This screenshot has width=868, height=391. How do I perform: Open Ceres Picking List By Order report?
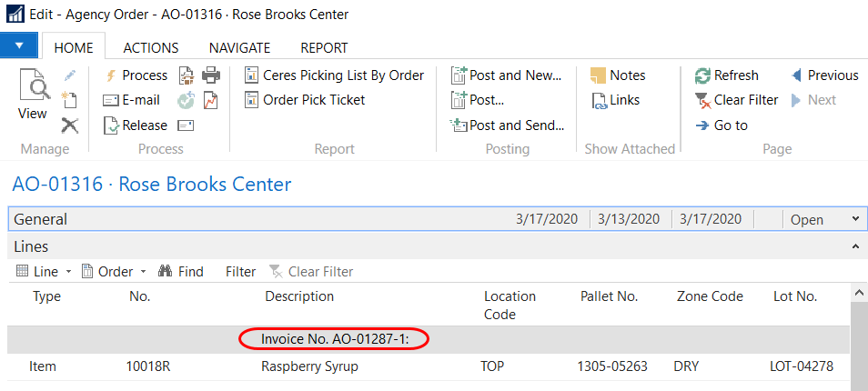pos(335,75)
